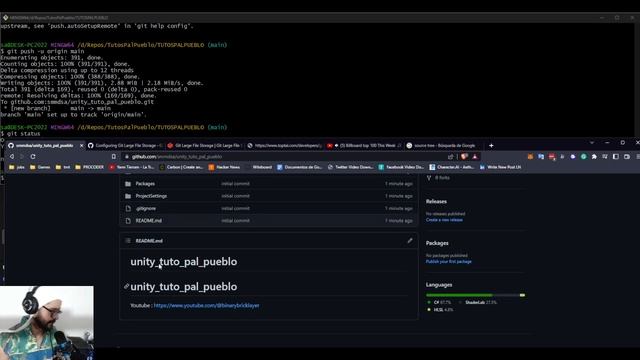This screenshot has width=640, height=360.
Task: Click the anchor link icon beside second heading
Action: point(127,287)
